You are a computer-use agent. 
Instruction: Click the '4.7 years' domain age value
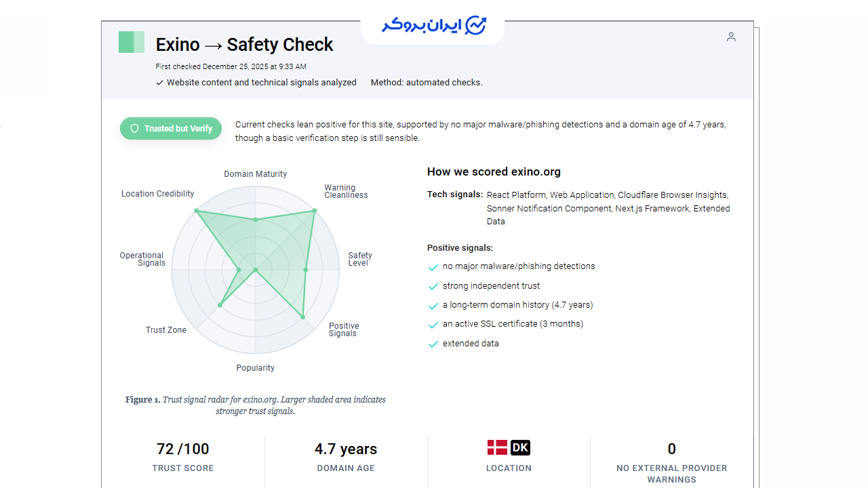pos(346,449)
